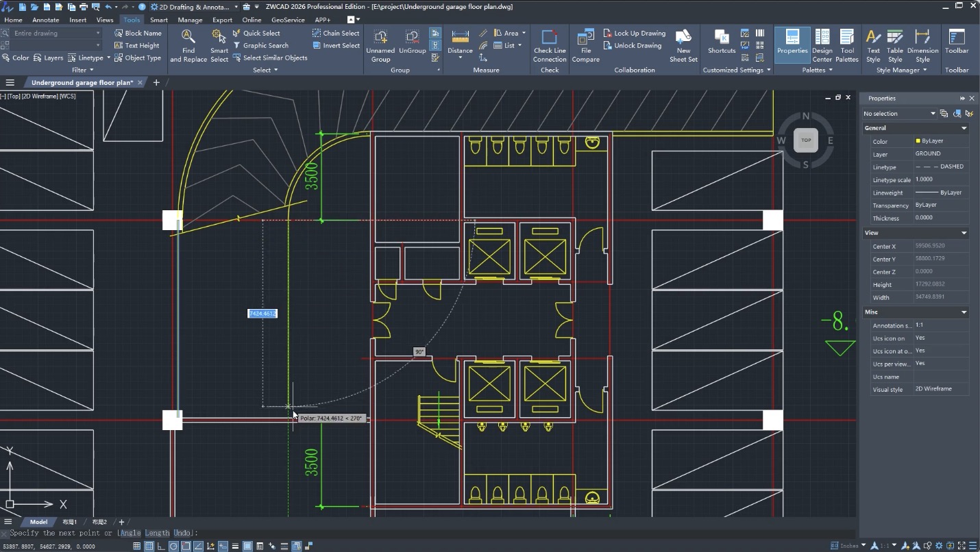This screenshot has width=980, height=552.
Task: Click the Smart Select tool
Action: pyautogui.click(x=219, y=45)
